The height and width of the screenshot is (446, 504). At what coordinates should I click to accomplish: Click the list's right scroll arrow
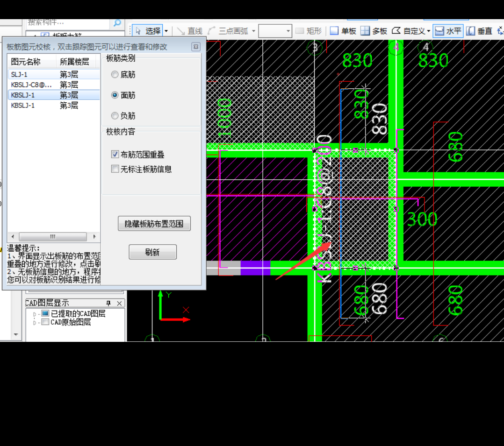point(94,237)
